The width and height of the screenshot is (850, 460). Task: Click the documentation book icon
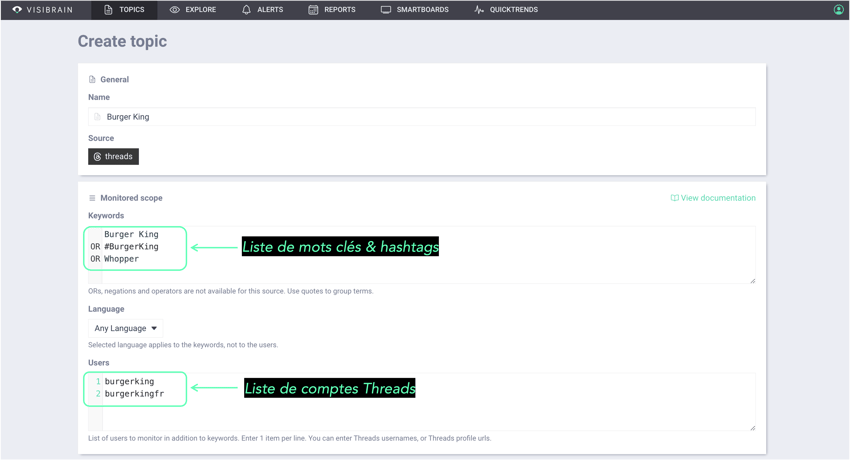(674, 198)
